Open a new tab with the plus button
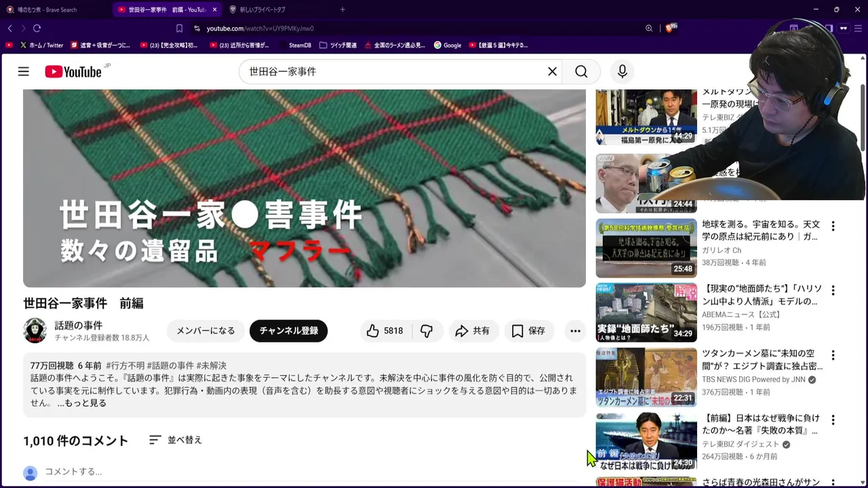 tap(342, 9)
